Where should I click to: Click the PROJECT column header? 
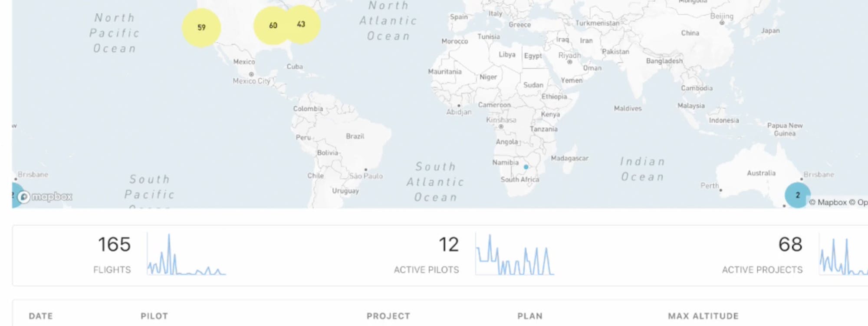[388, 316]
